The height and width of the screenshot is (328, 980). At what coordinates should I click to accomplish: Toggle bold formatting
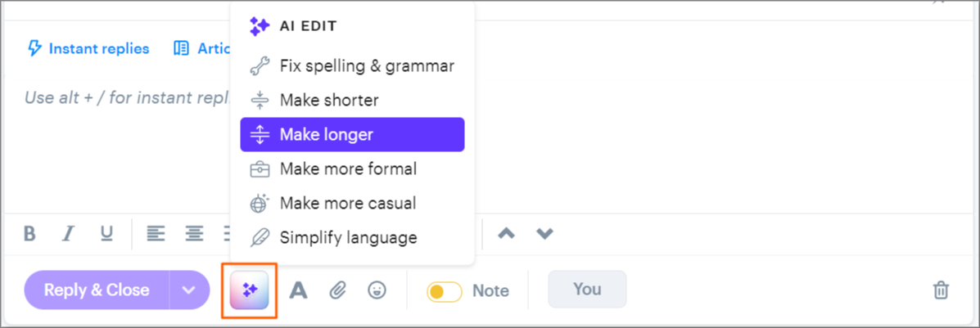click(29, 234)
